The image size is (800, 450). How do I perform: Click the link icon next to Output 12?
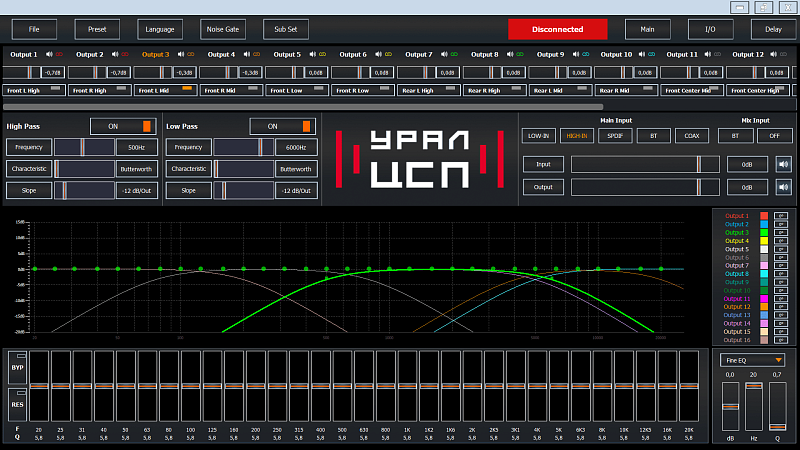tap(783, 55)
